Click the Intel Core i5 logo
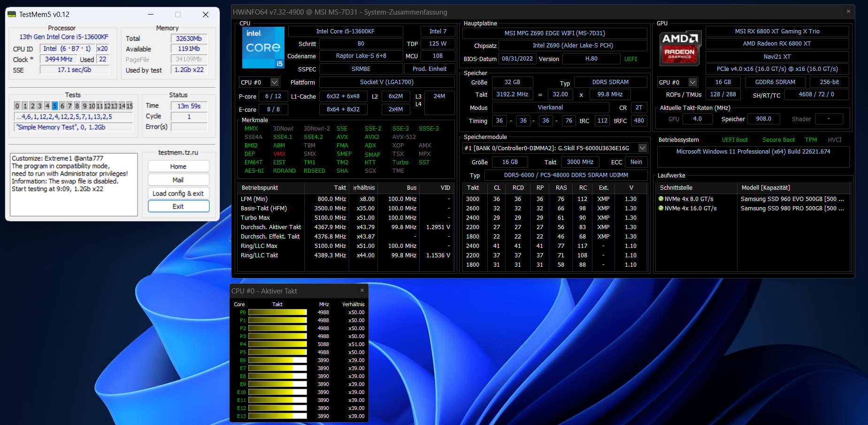 coord(263,47)
